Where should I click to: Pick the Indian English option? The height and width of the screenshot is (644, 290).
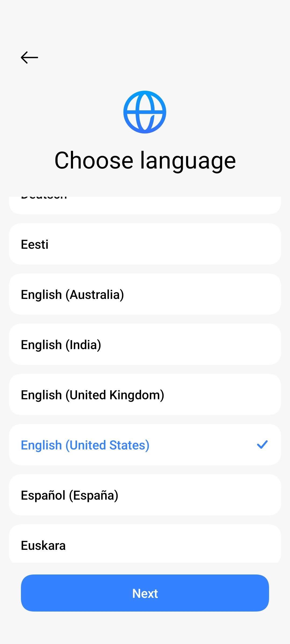coord(145,345)
